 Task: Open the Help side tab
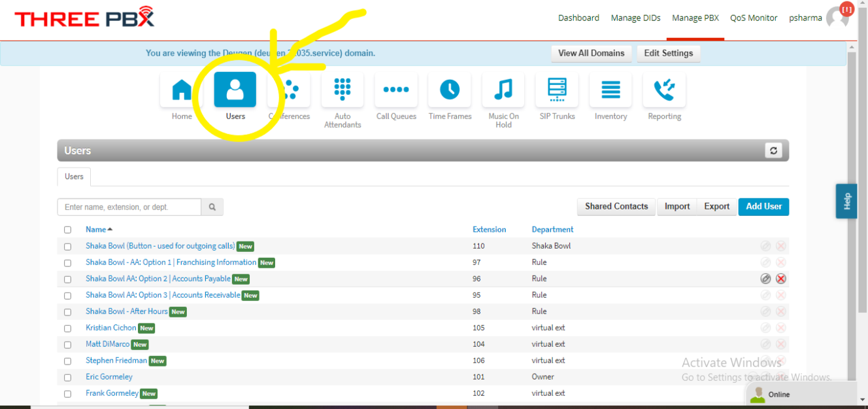846,201
